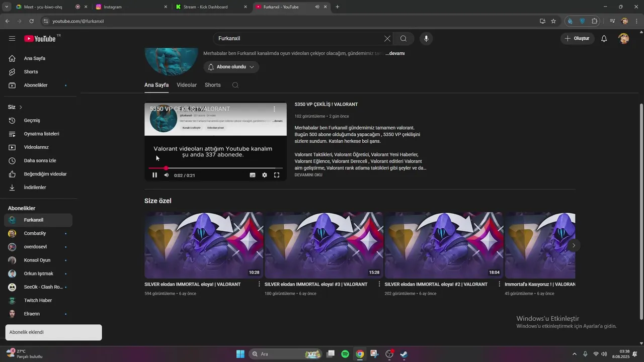
Task: Go to the YouTube logo home
Action: [x=40, y=39]
